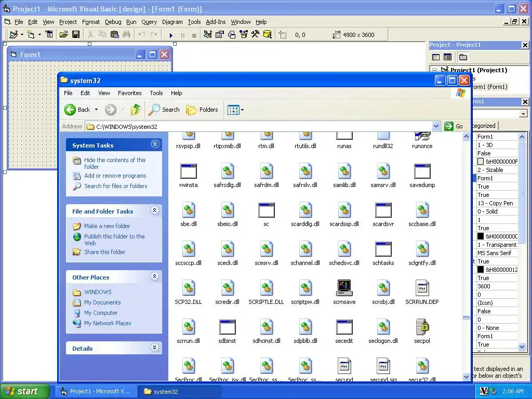Click Search for files or folders link
This screenshot has height=399, width=532.
(x=116, y=186)
